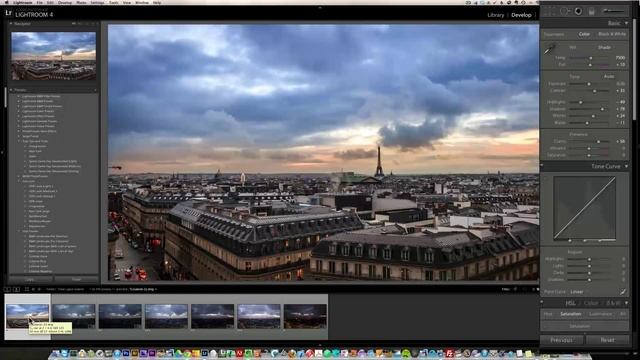Switch to the Library module
The image size is (640, 360).
(x=496, y=15)
